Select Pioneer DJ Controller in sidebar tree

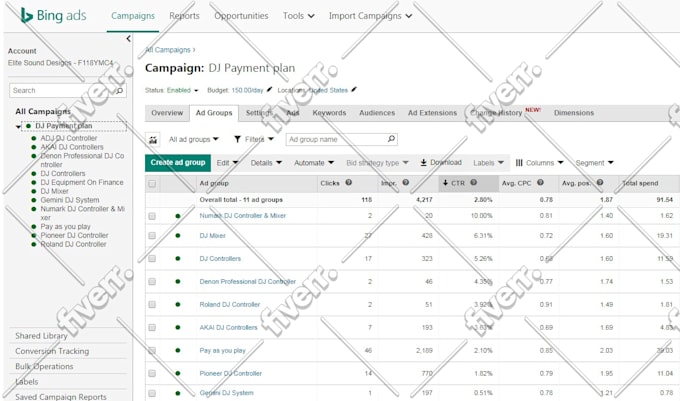(x=74, y=235)
